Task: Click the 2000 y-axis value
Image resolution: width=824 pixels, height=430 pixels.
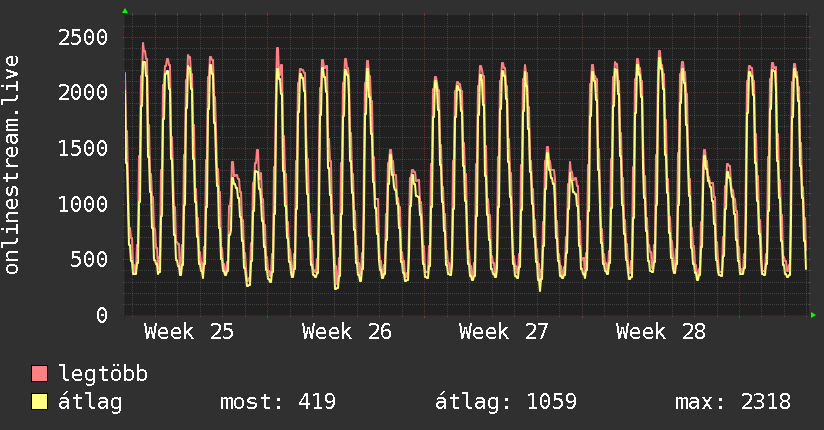Action: pyautogui.click(x=83, y=93)
